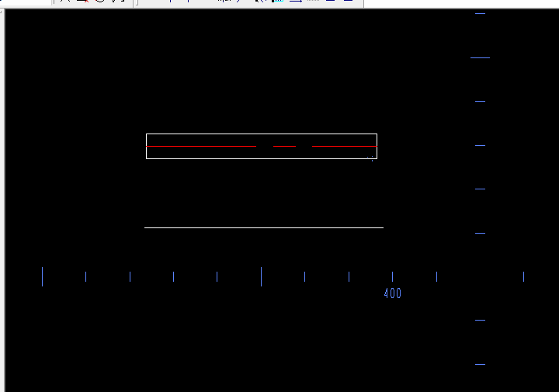The height and width of the screenshot is (392, 559).
Task: Select the long left red centerline segment
Action: click(x=200, y=146)
